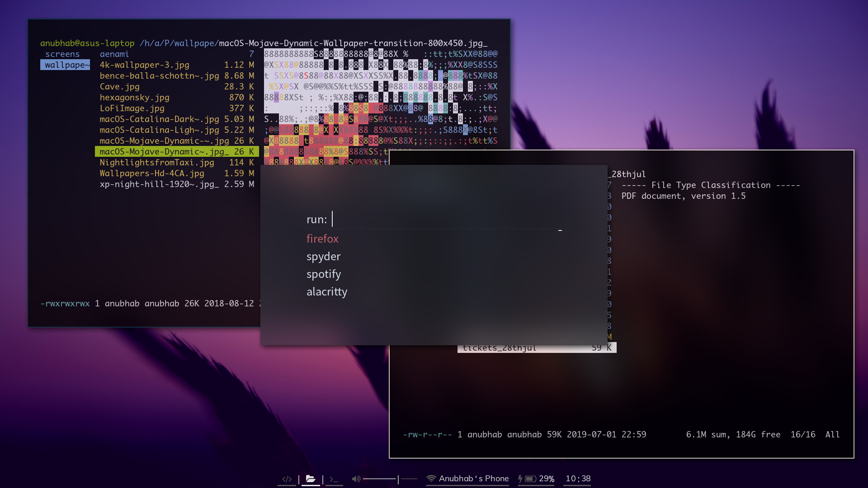Image resolution: width=868 pixels, height=488 pixels.
Task: Enter the aenami folder
Action: pos(114,54)
